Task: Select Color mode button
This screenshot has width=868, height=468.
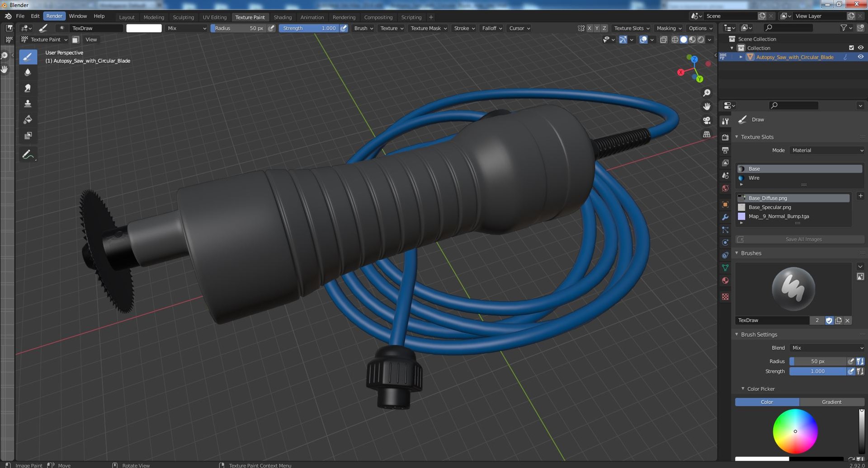Action: pyautogui.click(x=767, y=402)
